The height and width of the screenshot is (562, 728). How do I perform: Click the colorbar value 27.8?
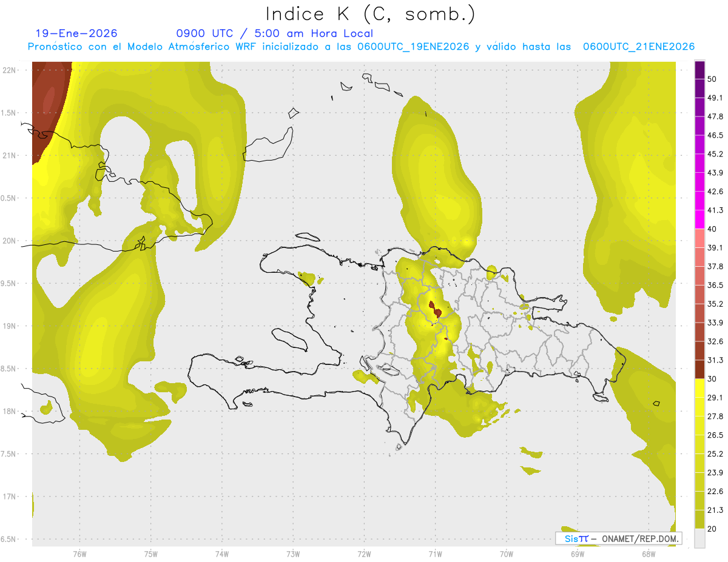(715, 416)
